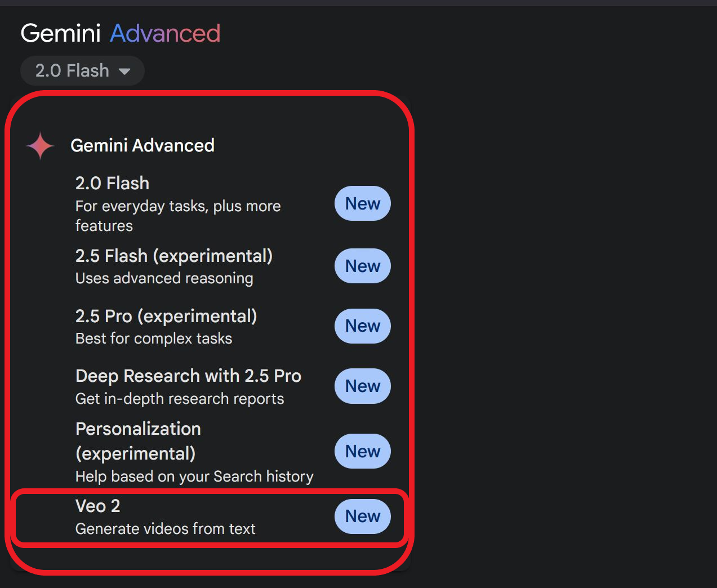Click New badge beside Deep Research
The image size is (717, 588).
[363, 386]
